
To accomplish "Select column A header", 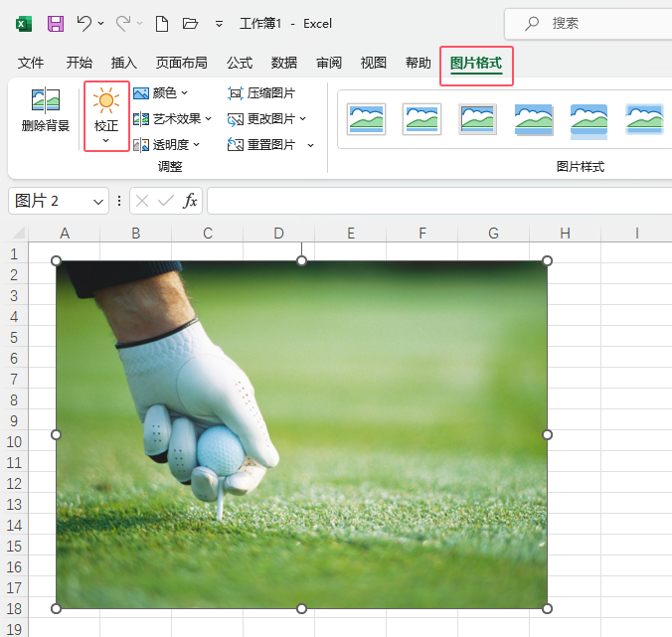I will point(65,234).
